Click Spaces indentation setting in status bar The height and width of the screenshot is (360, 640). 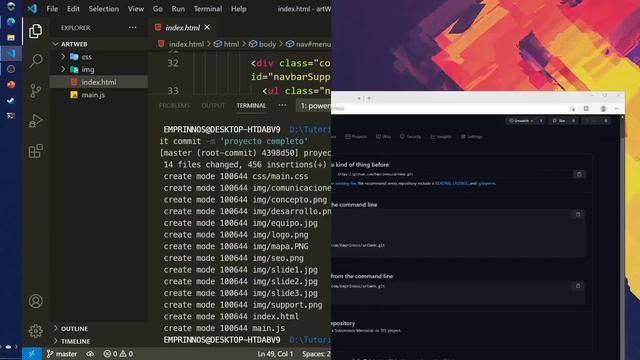[x=316, y=354]
